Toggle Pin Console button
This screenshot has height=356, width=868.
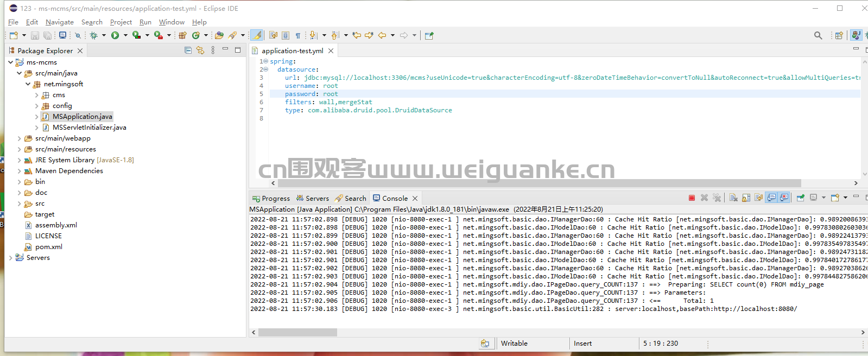coord(800,198)
